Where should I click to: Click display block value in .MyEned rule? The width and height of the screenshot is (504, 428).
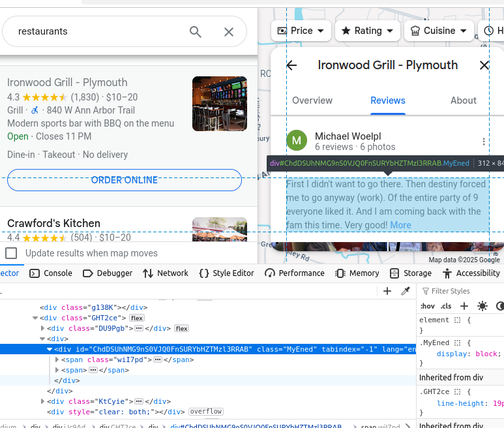486,354
